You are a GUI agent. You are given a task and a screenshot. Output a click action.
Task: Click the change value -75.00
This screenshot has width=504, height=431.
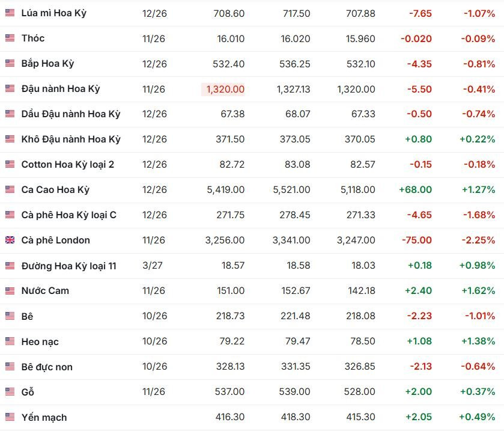[417, 240]
